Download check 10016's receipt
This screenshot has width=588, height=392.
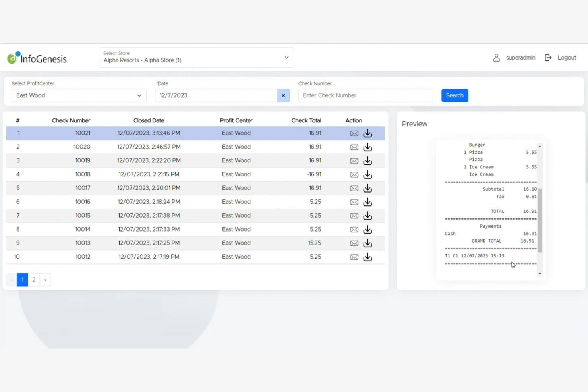click(367, 202)
